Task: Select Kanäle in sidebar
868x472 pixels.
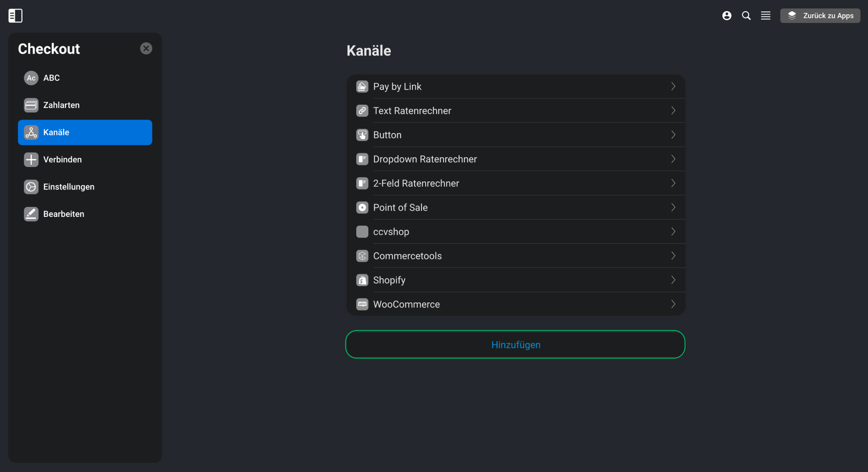Action: (85, 133)
